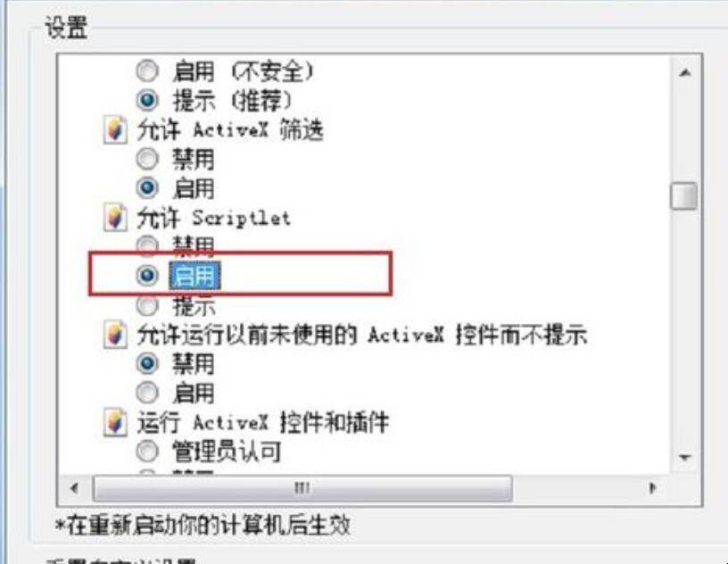The height and width of the screenshot is (564, 728).
Task: Click icon beside 允许运行以前未使用的 ActiveX 控件
Action: (x=115, y=334)
